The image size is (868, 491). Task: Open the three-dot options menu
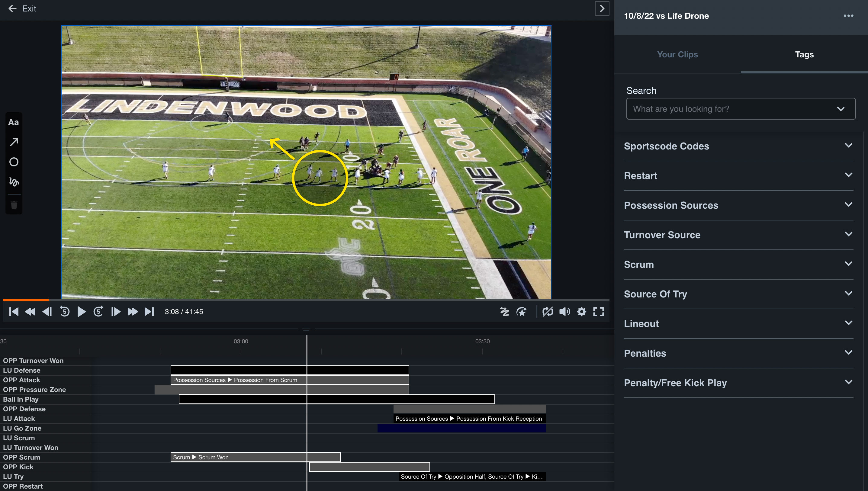click(x=848, y=16)
